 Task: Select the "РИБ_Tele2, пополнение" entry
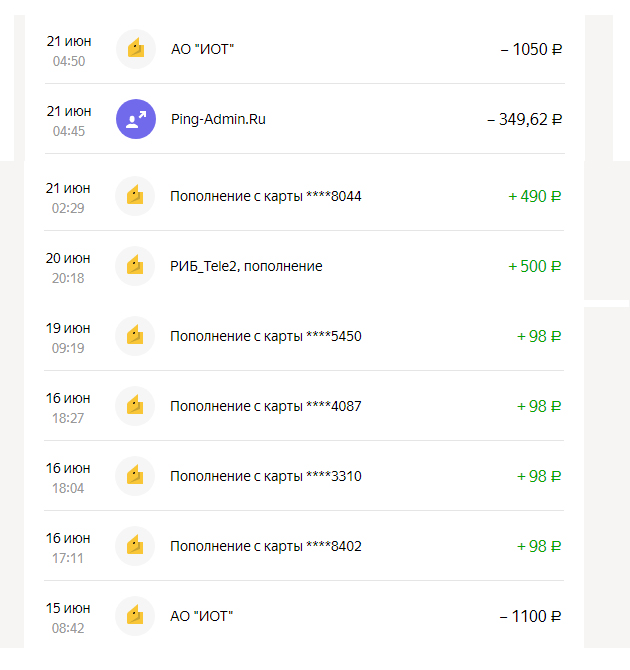[246, 266]
